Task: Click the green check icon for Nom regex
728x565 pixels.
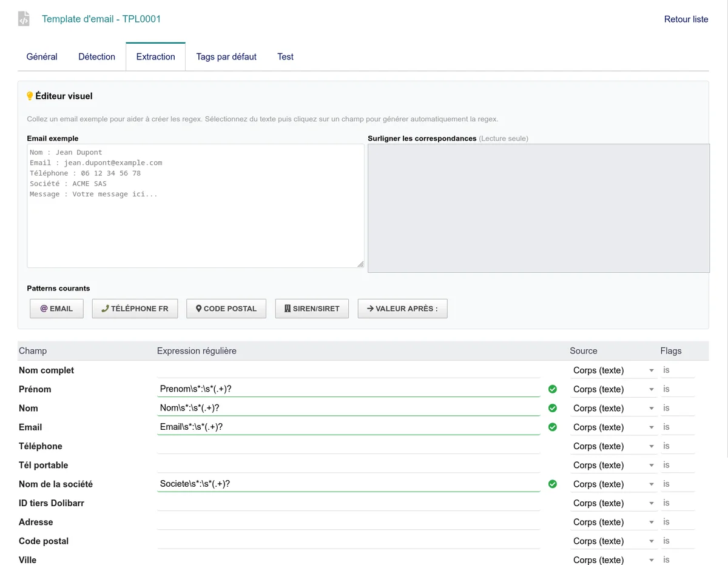Action: (552, 408)
